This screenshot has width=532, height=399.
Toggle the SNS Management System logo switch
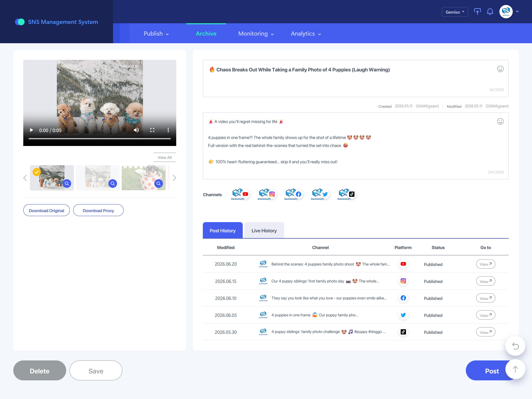pos(20,22)
